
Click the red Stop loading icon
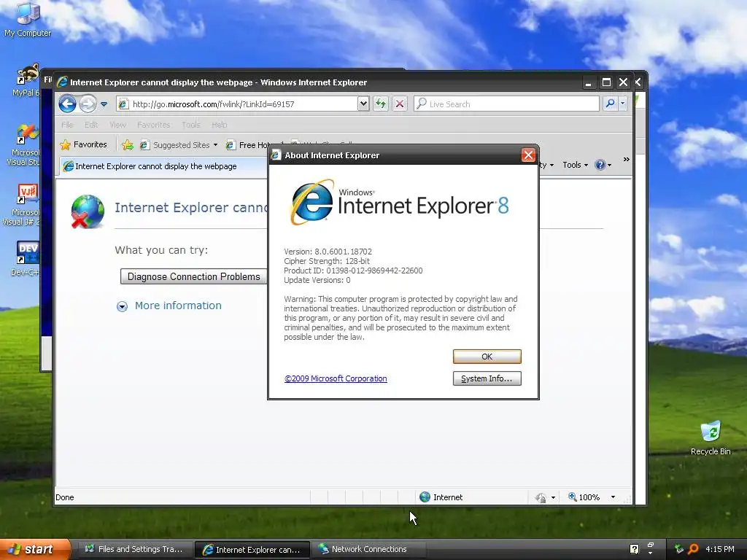click(400, 104)
